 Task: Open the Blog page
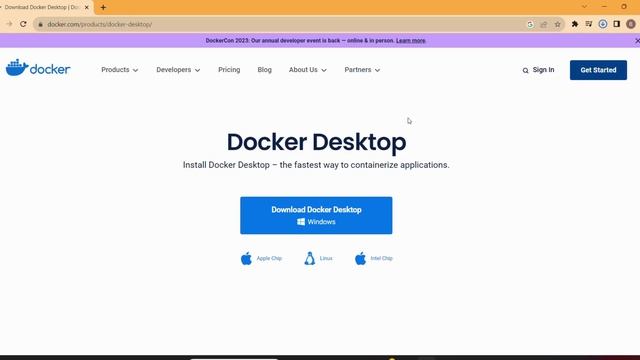[264, 70]
